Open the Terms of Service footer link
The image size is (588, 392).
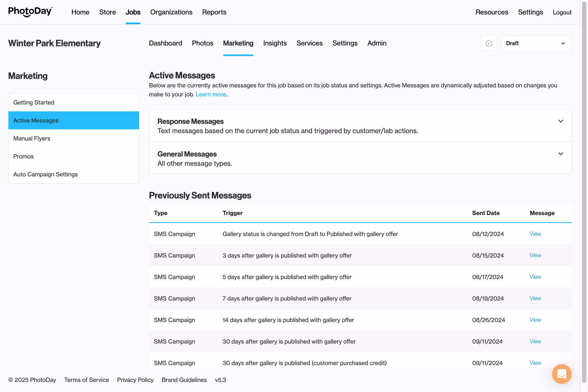87,380
